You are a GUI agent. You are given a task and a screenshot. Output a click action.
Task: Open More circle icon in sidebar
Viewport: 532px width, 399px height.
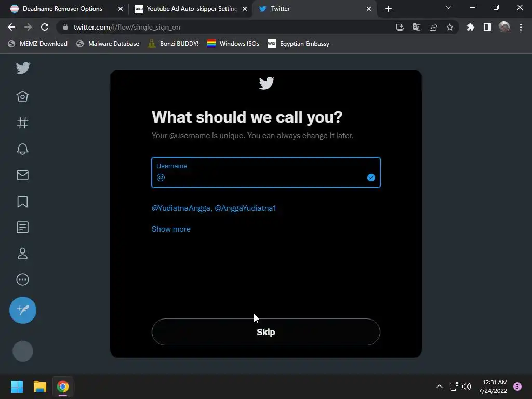point(23,280)
